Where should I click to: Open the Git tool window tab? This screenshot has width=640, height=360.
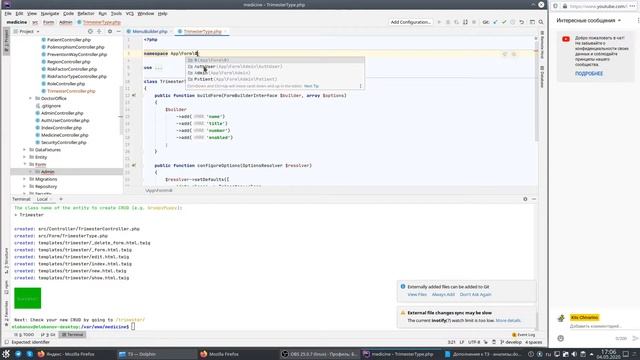pyautogui.click(x=48, y=335)
